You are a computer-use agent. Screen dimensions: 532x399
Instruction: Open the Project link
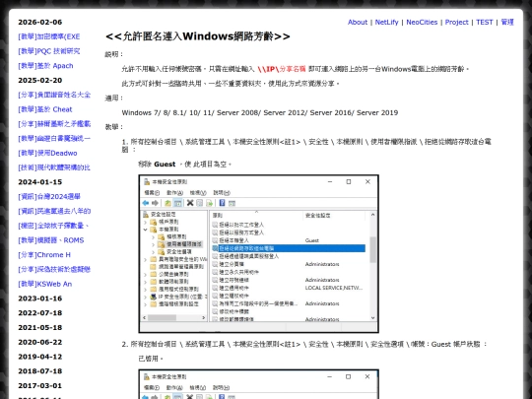[x=456, y=22]
